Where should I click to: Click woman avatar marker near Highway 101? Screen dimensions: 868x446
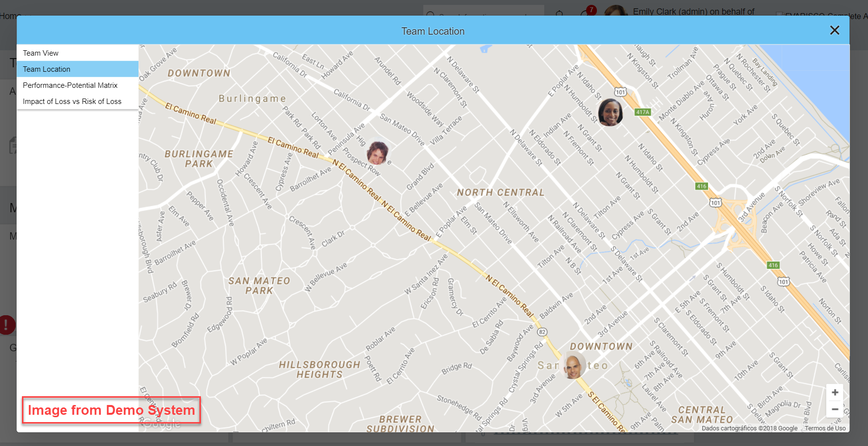coord(610,112)
